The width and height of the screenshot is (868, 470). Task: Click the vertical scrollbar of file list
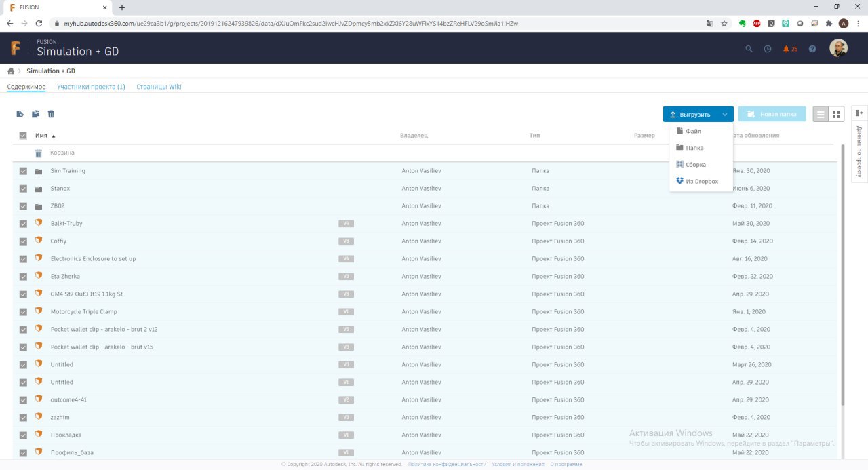(x=843, y=275)
